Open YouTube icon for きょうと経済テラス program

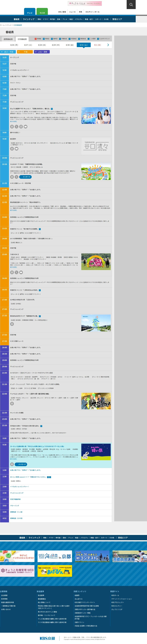coord(25,127)
